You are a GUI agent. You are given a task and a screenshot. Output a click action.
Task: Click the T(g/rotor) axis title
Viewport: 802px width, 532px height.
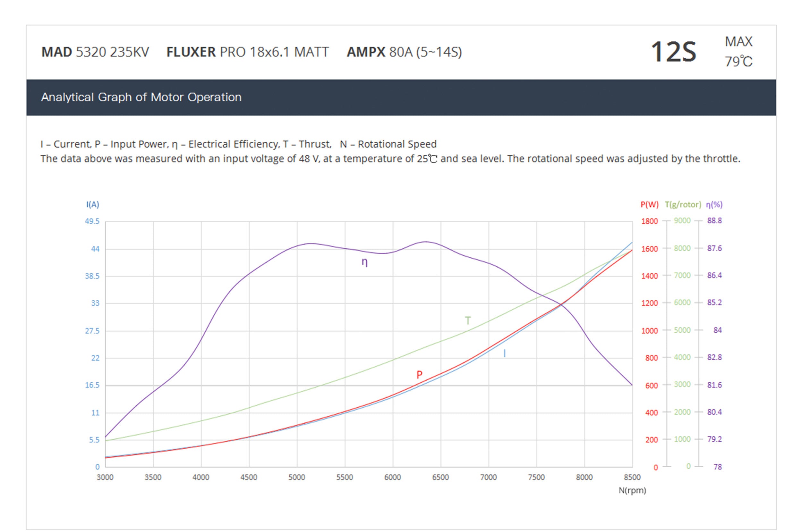(683, 204)
